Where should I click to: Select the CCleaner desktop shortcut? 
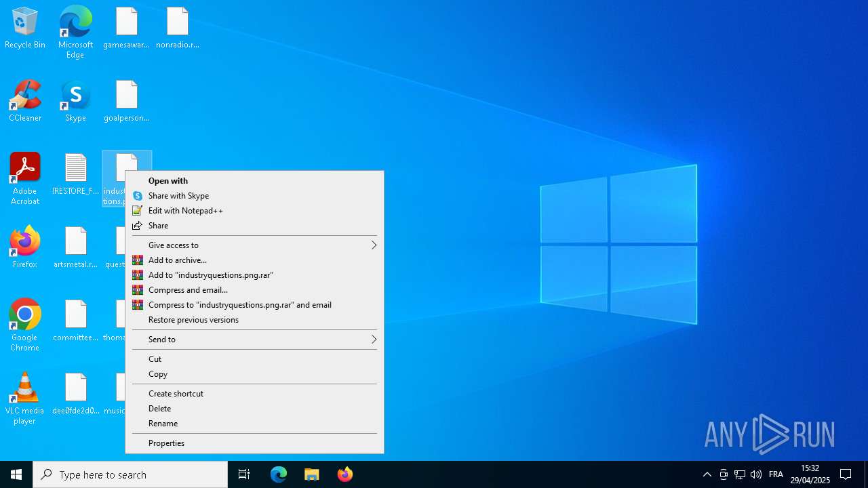(25, 101)
